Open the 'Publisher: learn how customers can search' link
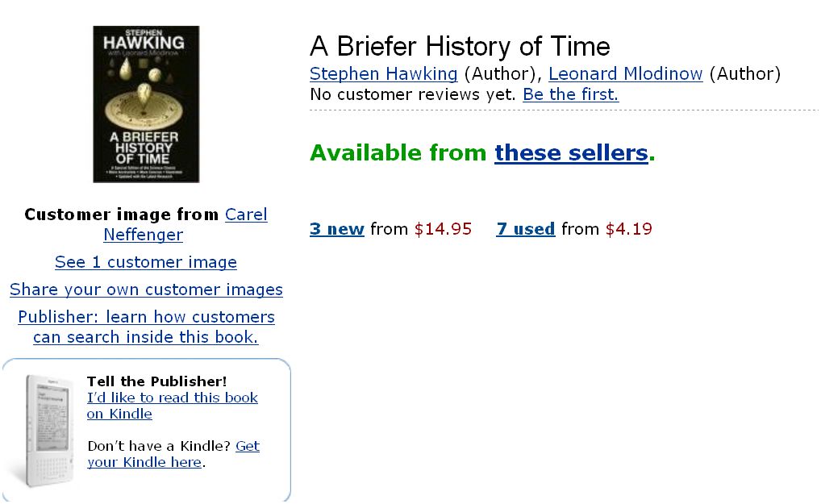This screenshot has height=504, width=821. pyautogui.click(x=146, y=317)
